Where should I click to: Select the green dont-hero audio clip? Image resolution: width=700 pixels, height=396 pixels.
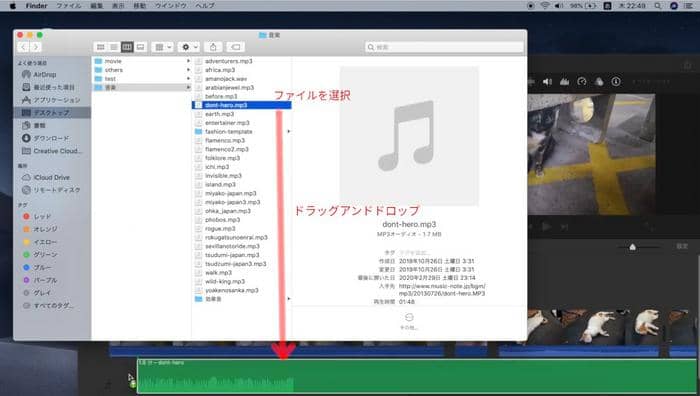[417, 376]
